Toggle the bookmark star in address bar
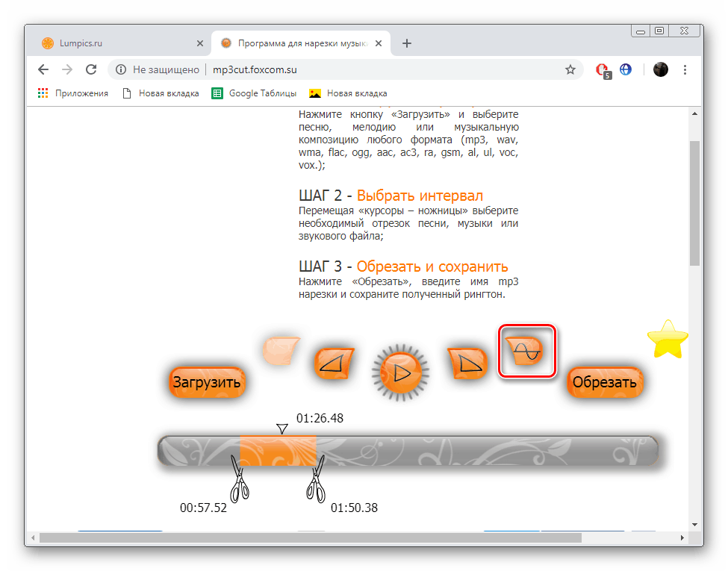The width and height of the screenshot is (728, 571). (570, 69)
